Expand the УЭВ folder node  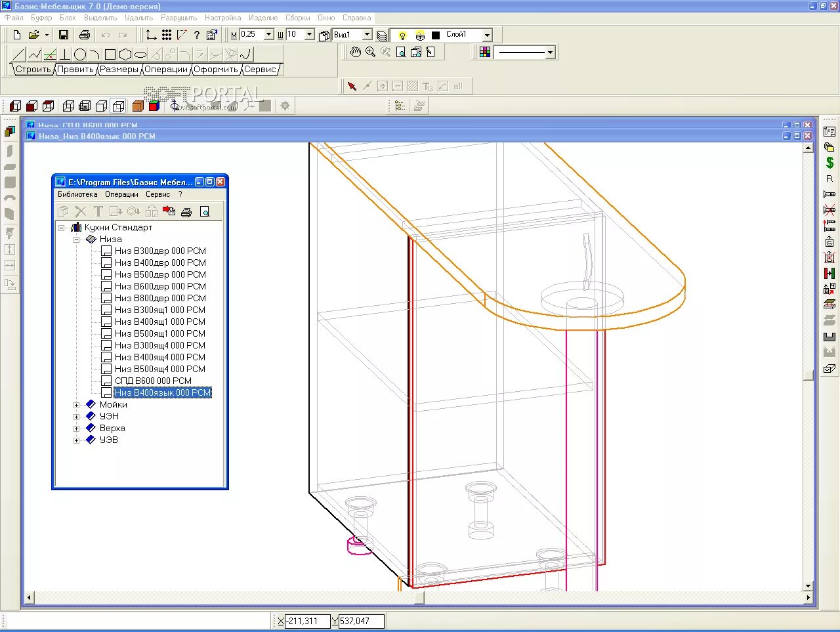point(76,440)
